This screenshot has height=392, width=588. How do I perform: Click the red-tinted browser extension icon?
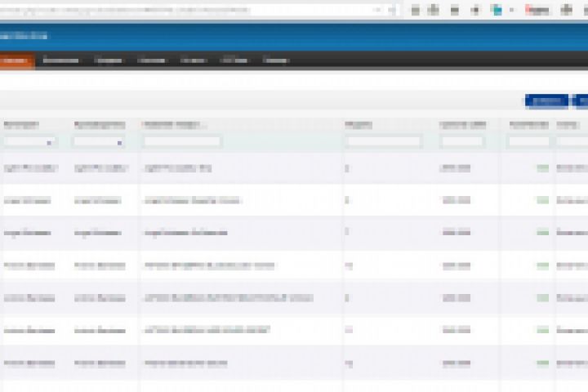click(537, 10)
